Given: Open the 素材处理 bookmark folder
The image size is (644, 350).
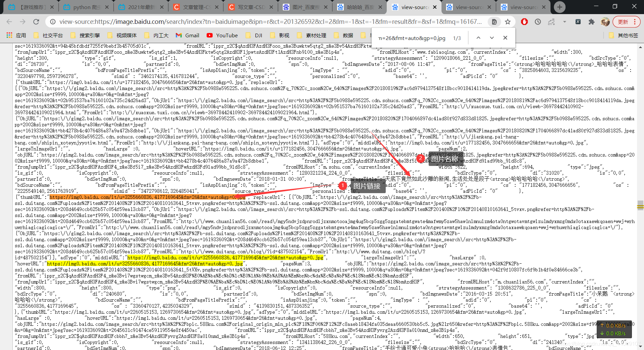Looking at the screenshot, I should (x=311, y=35).
